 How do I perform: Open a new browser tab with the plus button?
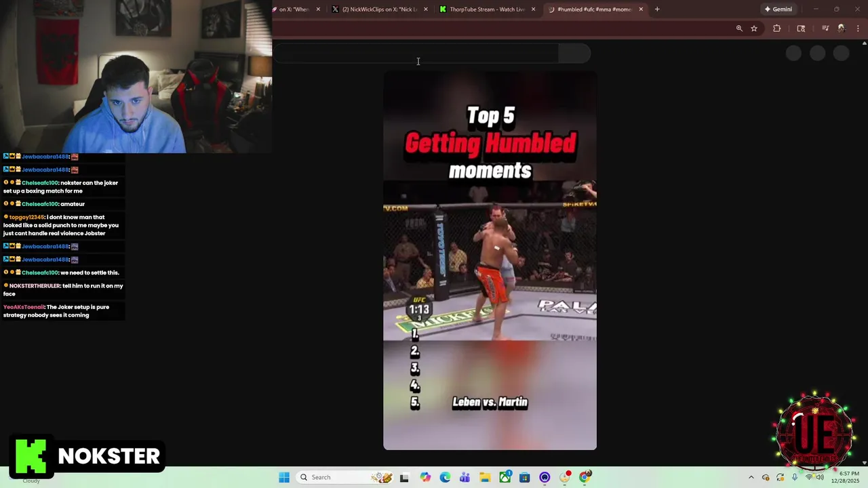(x=657, y=9)
